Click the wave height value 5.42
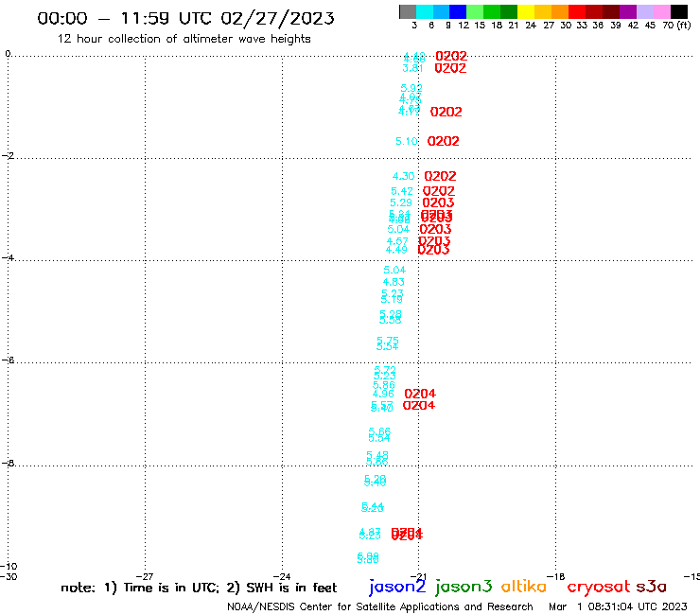Viewport: 700px width, 615px height. click(402, 191)
